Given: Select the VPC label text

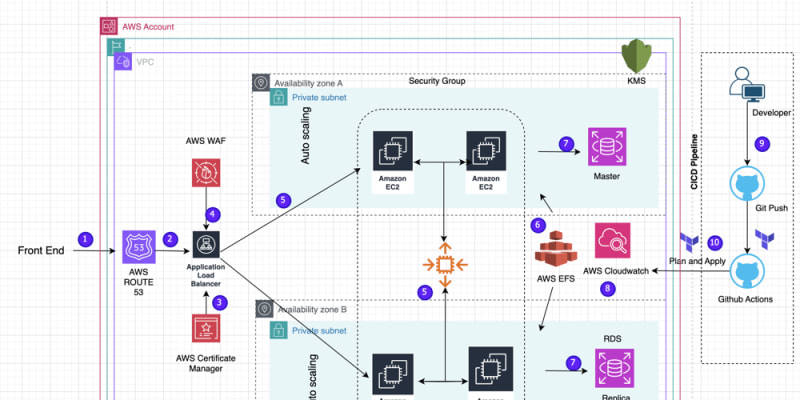Looking at the screenshot, I should (x=145, y=62).
